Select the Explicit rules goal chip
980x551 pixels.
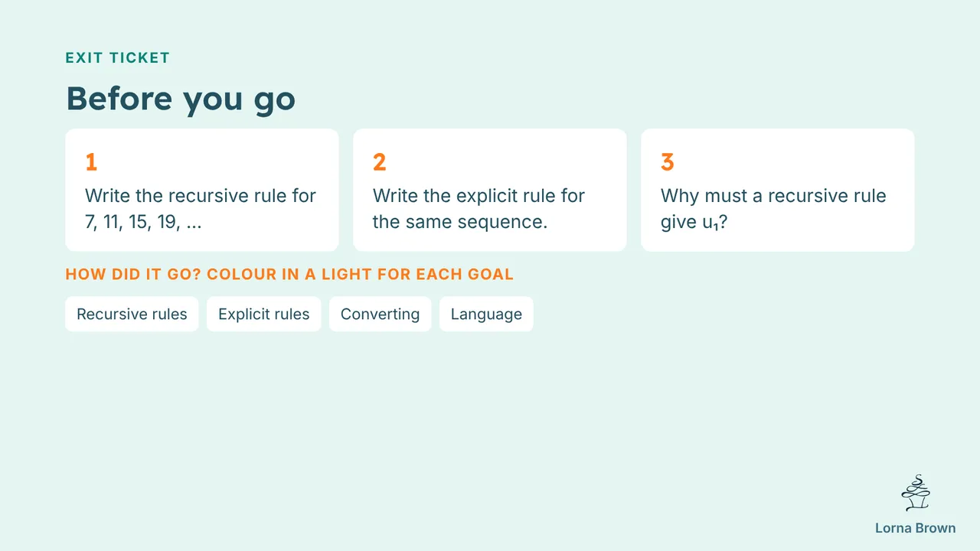tap(263, 314)
